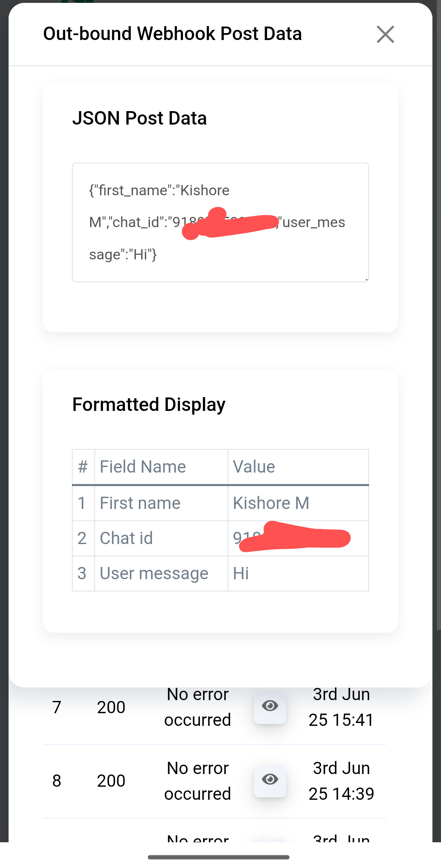Select the User message field cell
The width and height of the screenshot is (441, 868).
(154, 573)
